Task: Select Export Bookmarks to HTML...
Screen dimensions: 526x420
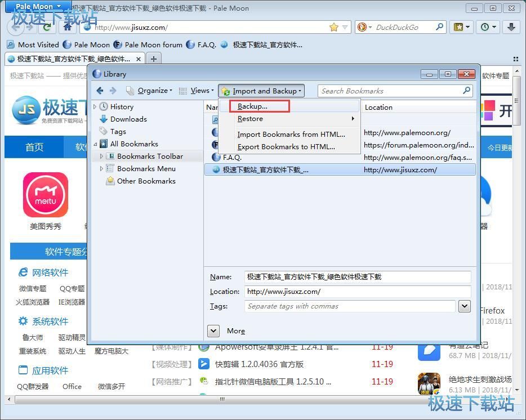Action: tap(290, 146)
